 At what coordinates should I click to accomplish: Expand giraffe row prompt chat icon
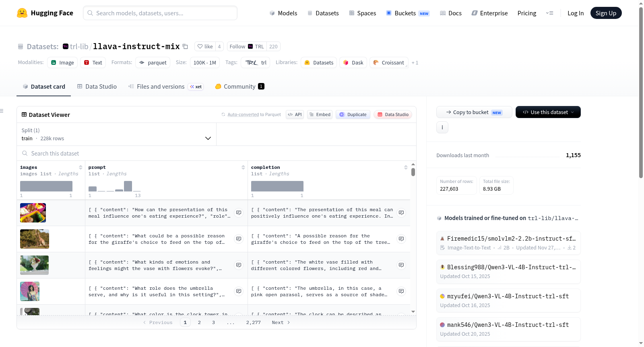[239, 239]
